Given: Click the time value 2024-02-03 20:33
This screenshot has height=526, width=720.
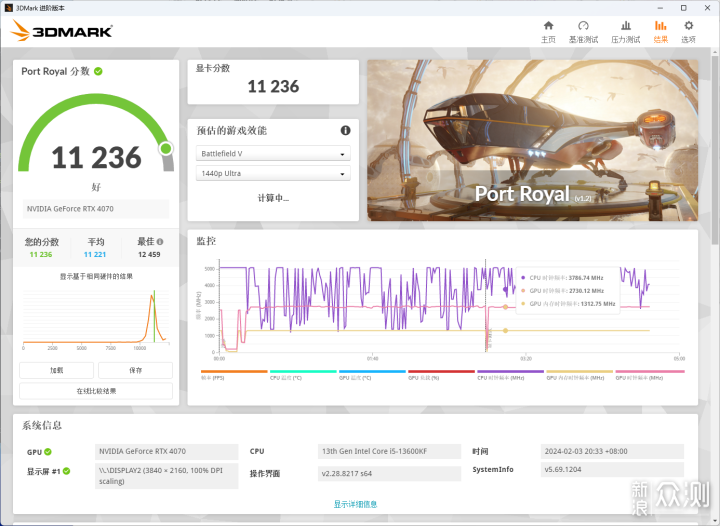Looking at the screenshot, I should click(612, 451).
